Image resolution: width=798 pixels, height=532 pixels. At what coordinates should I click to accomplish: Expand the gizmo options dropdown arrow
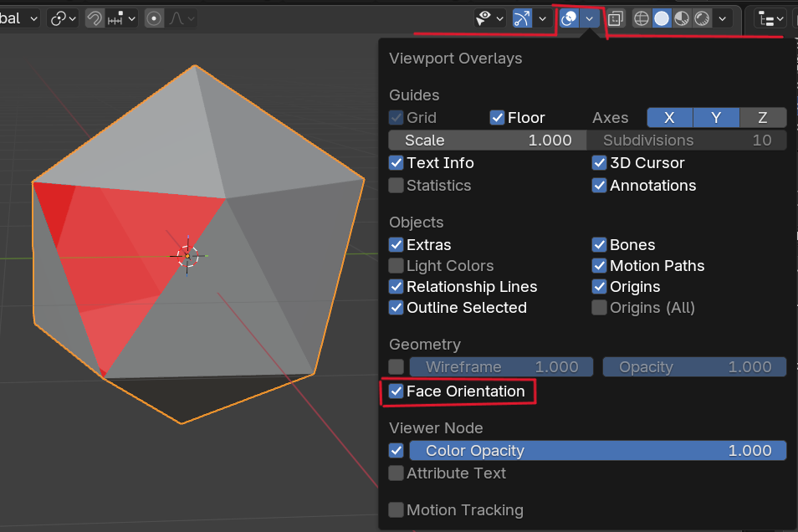point(542,18)
